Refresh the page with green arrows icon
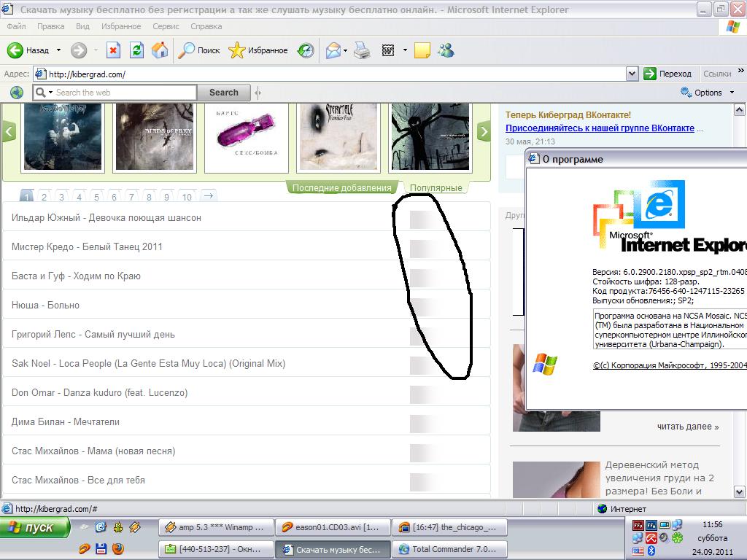This screenshot has width=747, height=560. coord(136,50)
